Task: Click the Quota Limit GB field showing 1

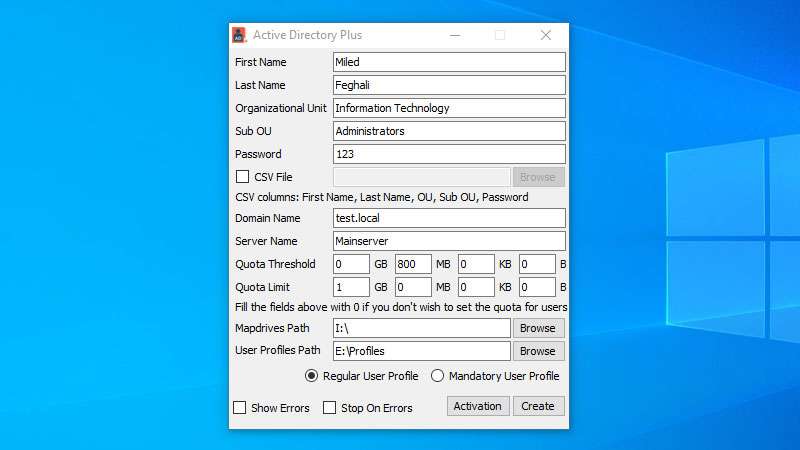Action: [351, 287]
